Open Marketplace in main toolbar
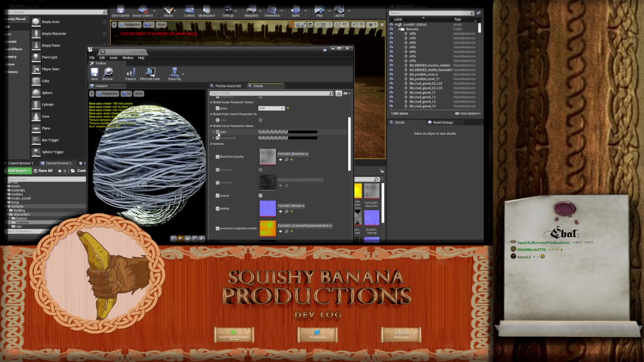This screenshot has height=362, width=644. point(206,11)
